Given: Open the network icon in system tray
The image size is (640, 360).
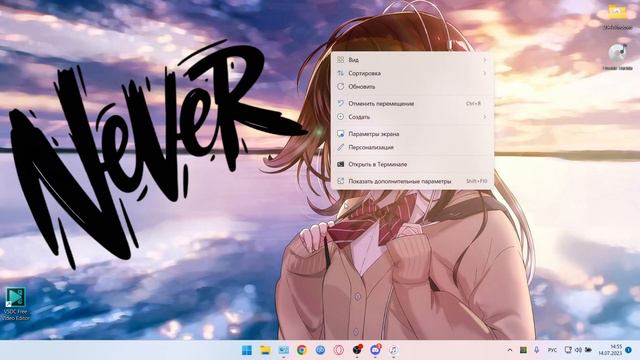Looking at the screenshot, I should tap(568, 350).
